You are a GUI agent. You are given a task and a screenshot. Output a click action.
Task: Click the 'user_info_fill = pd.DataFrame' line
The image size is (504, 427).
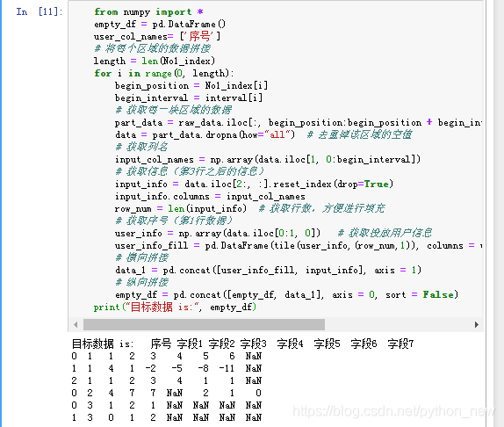[x=299, y=245]
